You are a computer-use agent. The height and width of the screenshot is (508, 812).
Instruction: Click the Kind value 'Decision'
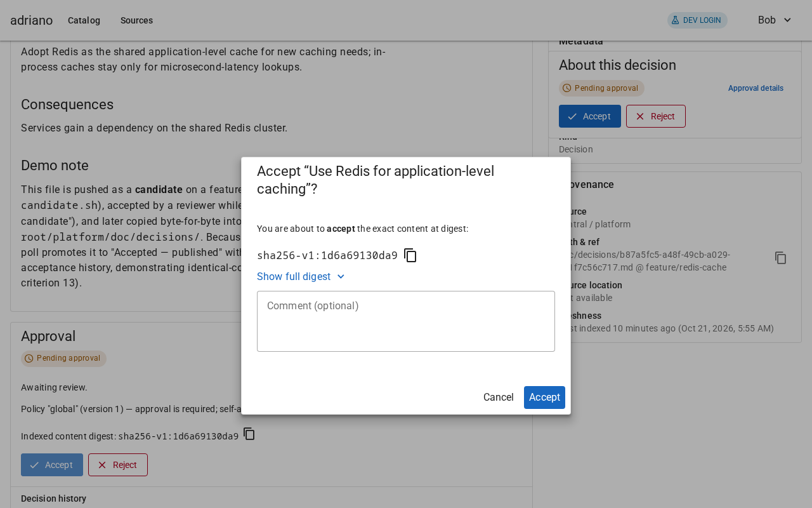(576, 149)
